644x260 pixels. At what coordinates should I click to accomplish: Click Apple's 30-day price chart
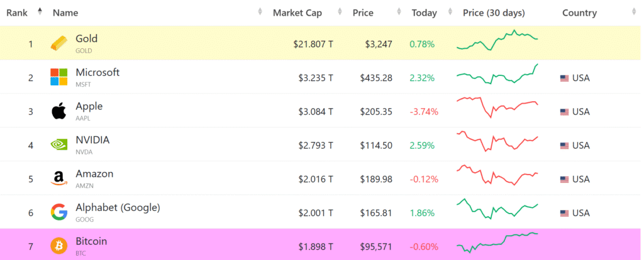click(x=497, y=107)
